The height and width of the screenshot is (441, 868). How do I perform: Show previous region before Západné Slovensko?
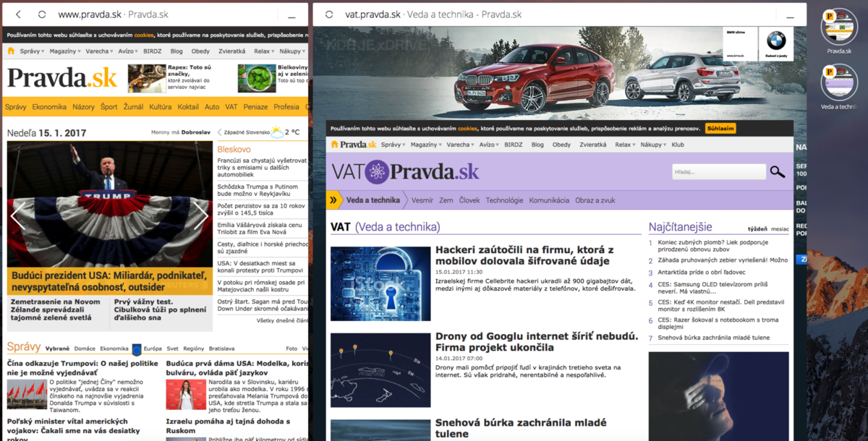(x=219, y=133)
